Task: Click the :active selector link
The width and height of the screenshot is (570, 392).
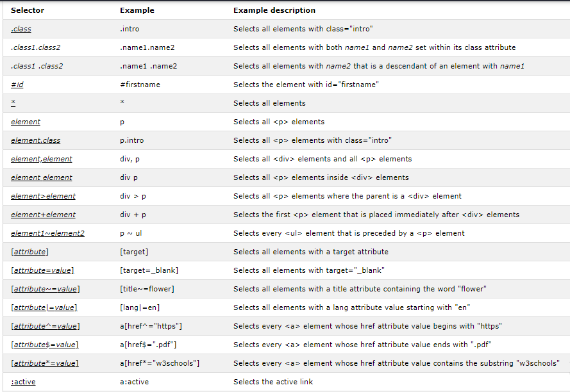Action: (x=23, y=382)
